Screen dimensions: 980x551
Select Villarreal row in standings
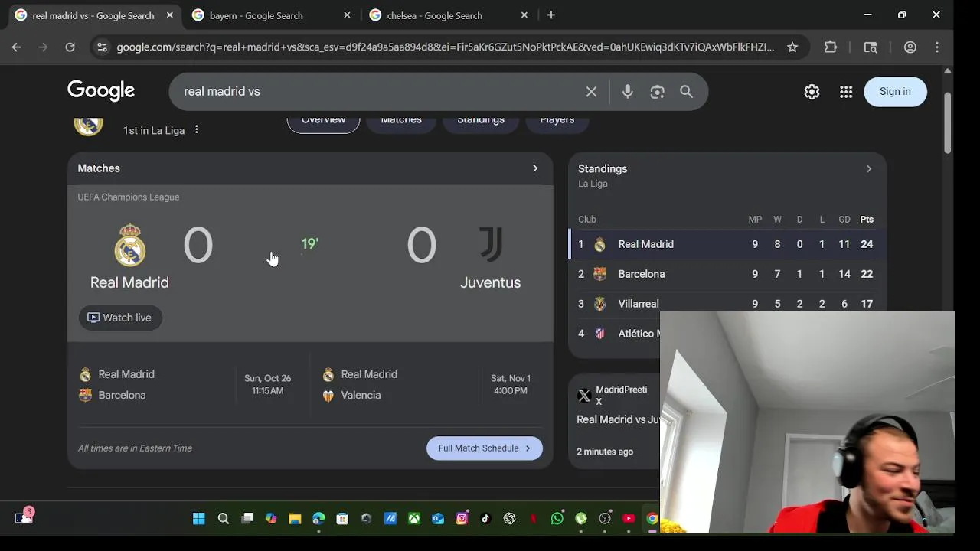[727, 304]
